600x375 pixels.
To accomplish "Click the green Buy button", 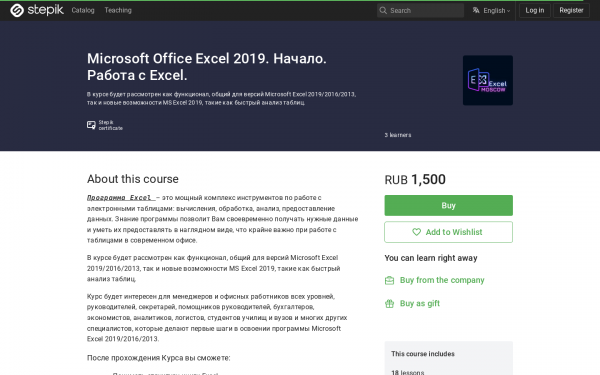I will click(x=448, y=205).
